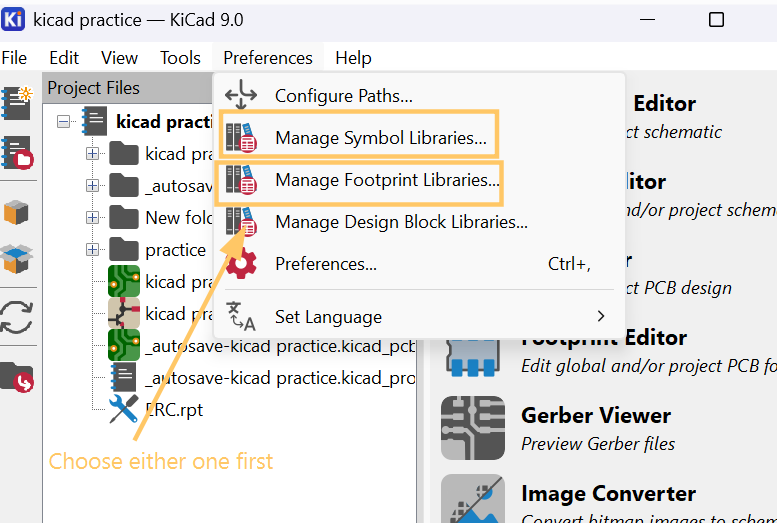Click the _autosave-kicad practice.kicad_pcb file icon
Image resolution: width=777 pixels, height=523 pixels.
pyautogui.click(x=124, y=345)
